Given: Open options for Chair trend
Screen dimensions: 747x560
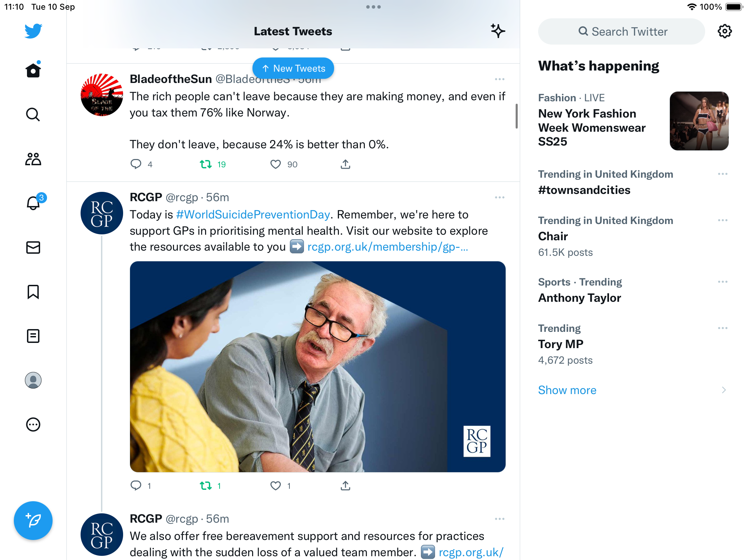Looking at the screenshot, I should (723, 220).
